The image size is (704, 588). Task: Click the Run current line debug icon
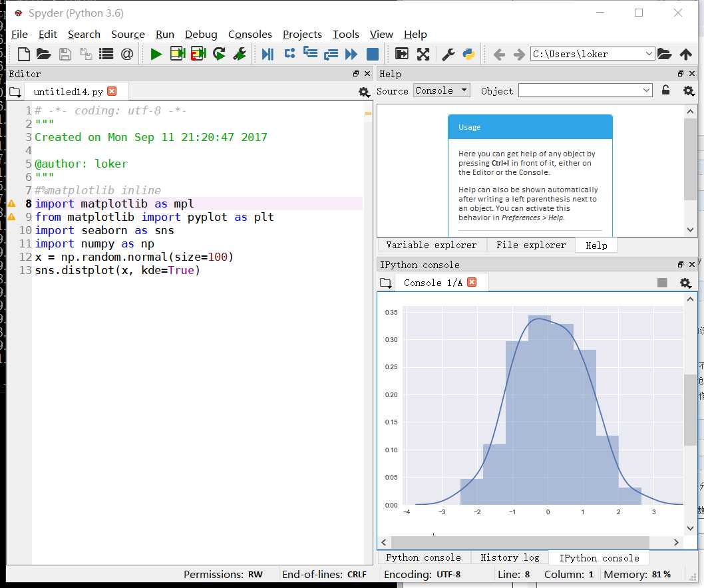pyautogui.click(x=289, y=54)
